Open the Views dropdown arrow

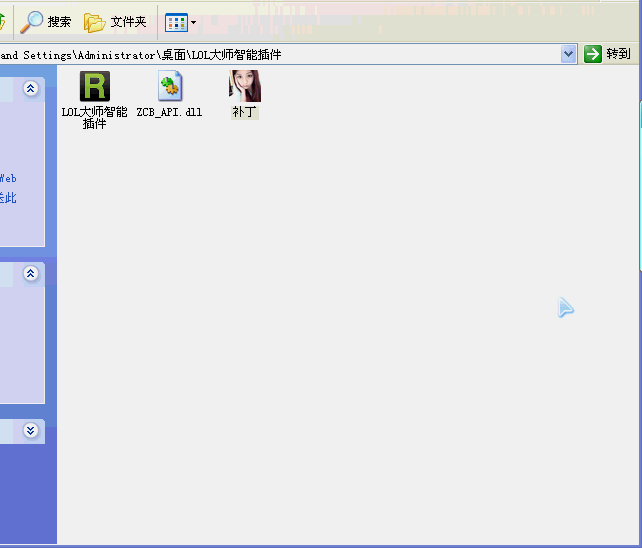coord(193,22)
